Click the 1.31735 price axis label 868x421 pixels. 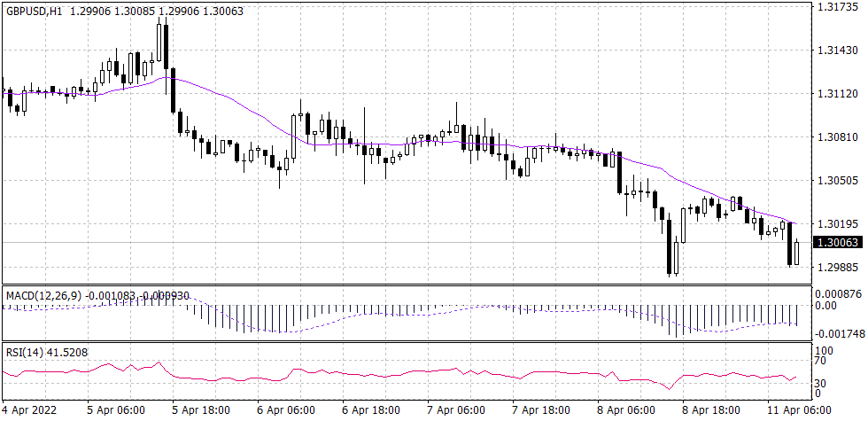[x=836, y=7]
